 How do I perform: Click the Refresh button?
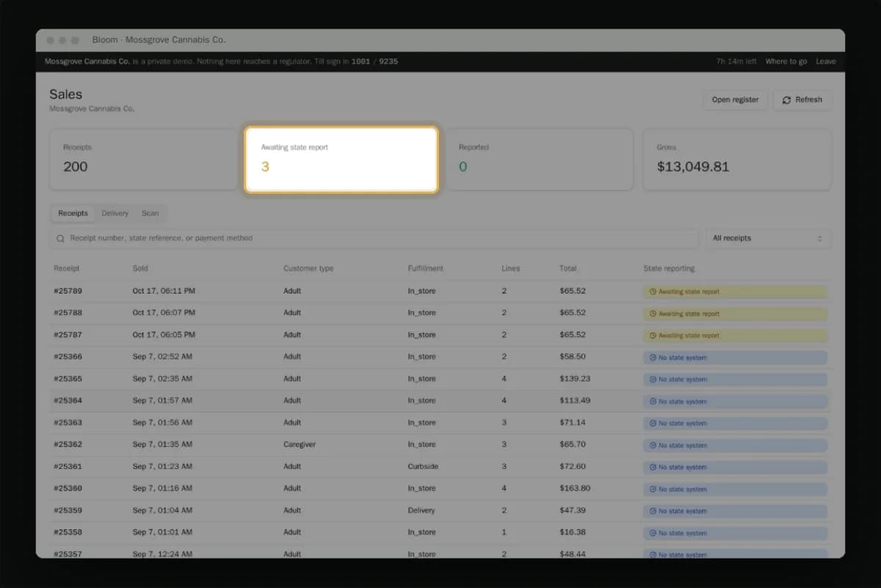pos(802,100)
